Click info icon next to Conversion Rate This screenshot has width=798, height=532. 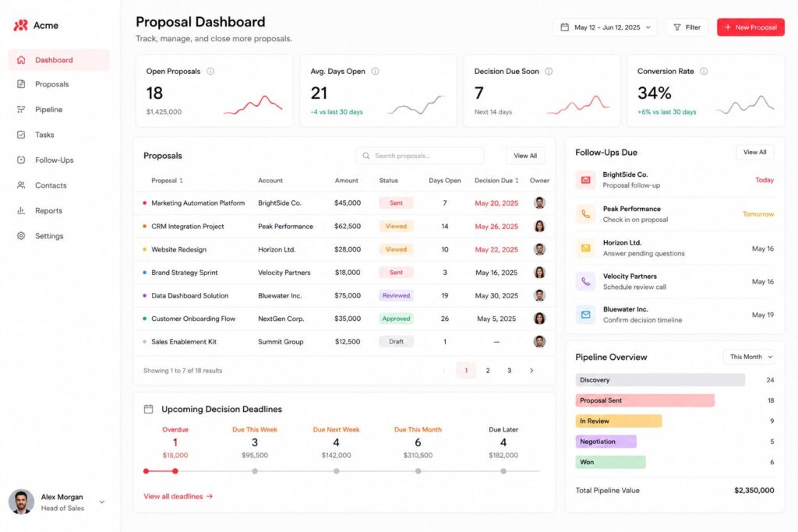[x=704, y=71]
